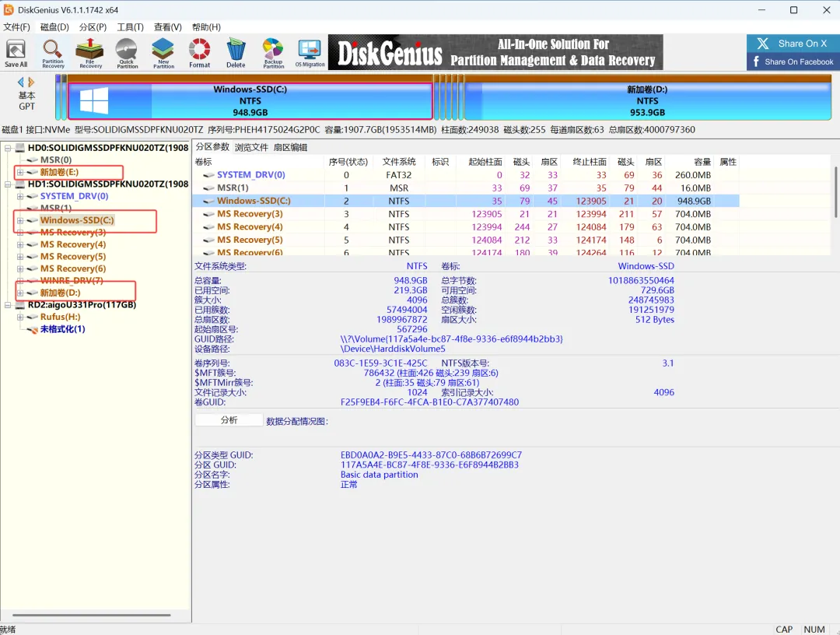Open the Backup Partition tool
840x635 pixels.
click(273, 53)
